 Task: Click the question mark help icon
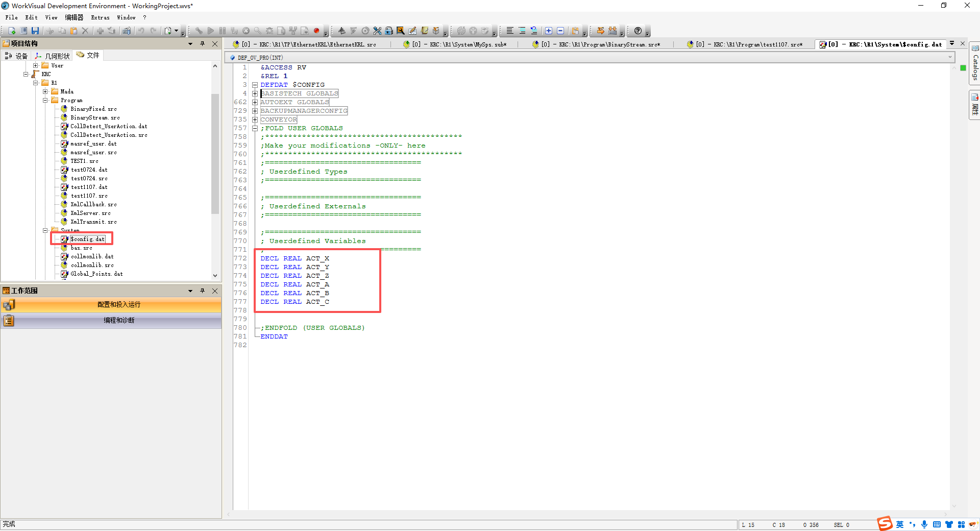[638, 31]
